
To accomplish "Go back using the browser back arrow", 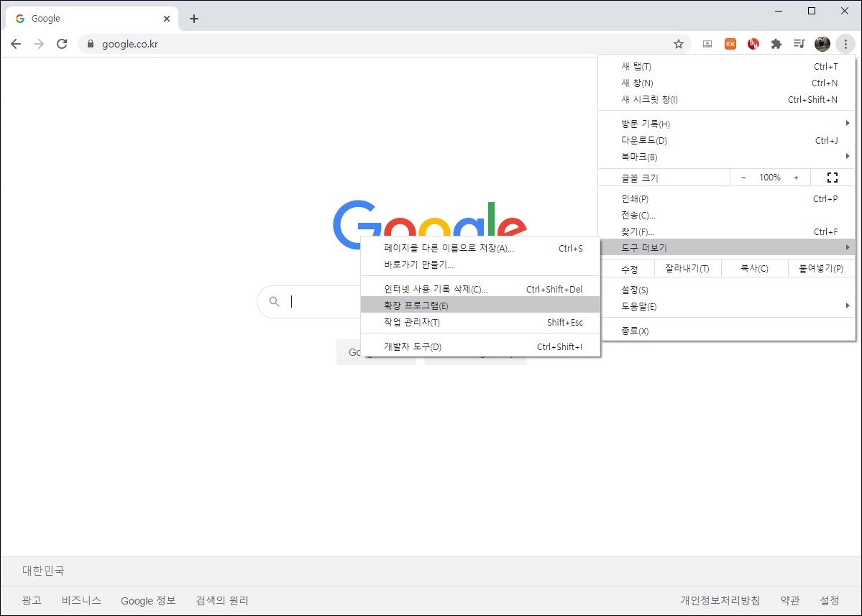I will (16, 44).
